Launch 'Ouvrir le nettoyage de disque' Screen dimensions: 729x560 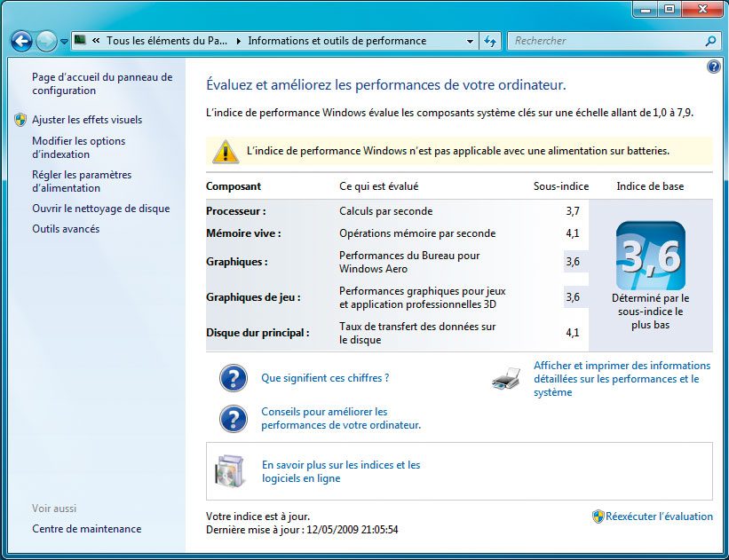pos(100,209)
